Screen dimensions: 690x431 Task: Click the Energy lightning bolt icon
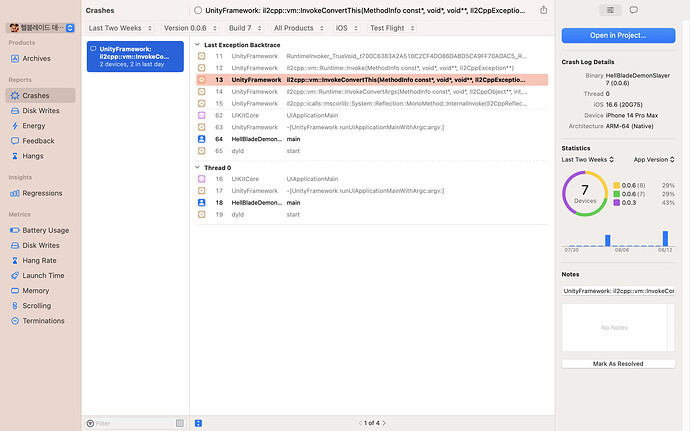(x=15, y=126)
